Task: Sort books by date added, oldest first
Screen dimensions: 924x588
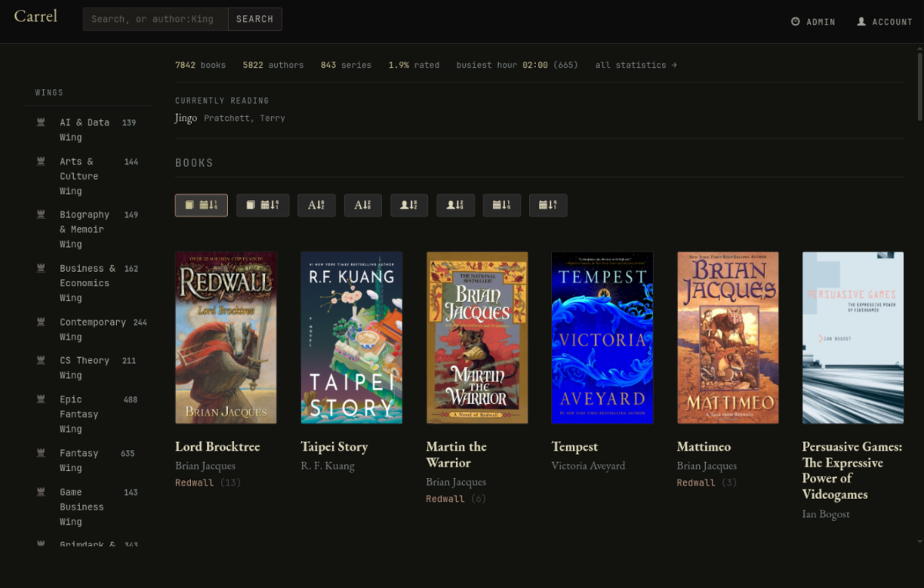Action: [263, 205]
